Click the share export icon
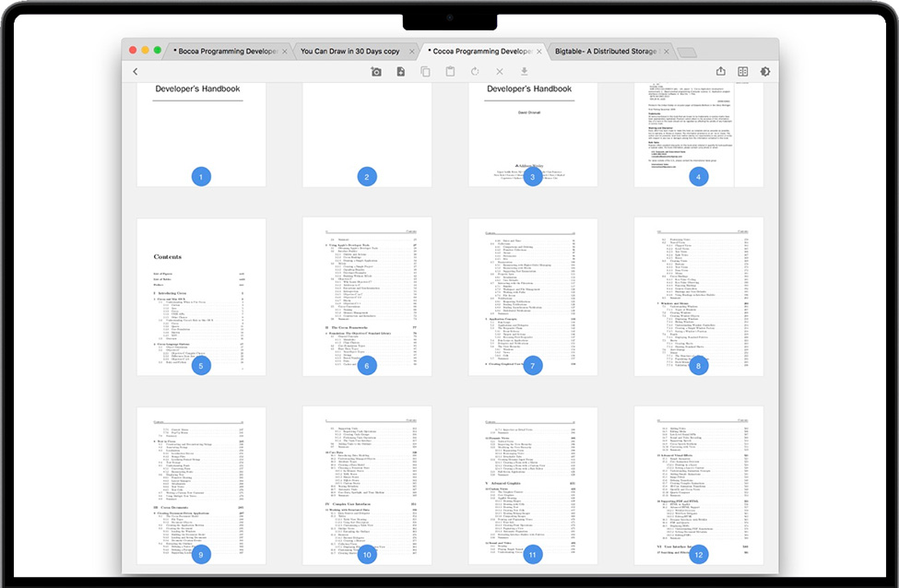The width and height of the screenshot is (899, 588). [x=721, y=71]
